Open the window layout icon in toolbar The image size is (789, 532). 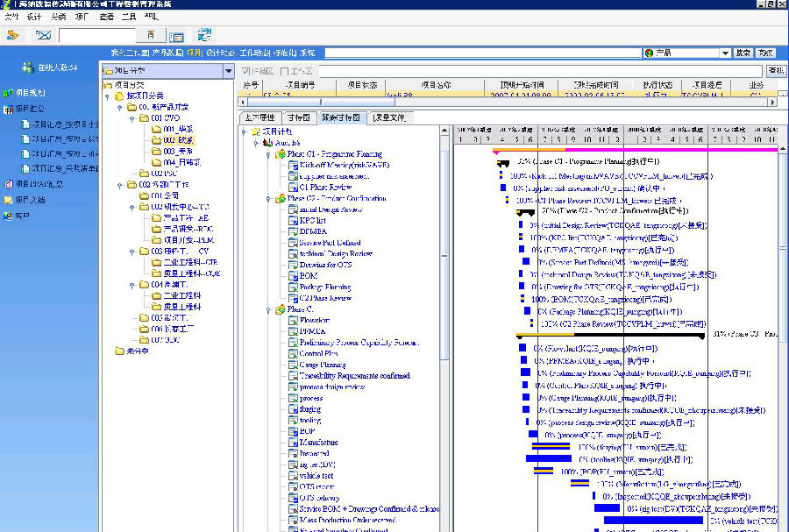176,36
